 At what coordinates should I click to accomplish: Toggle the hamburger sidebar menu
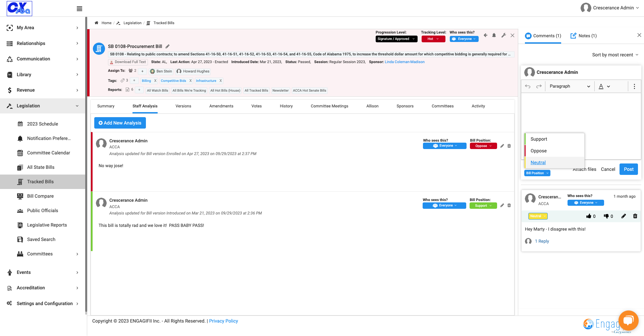point(79,9)
